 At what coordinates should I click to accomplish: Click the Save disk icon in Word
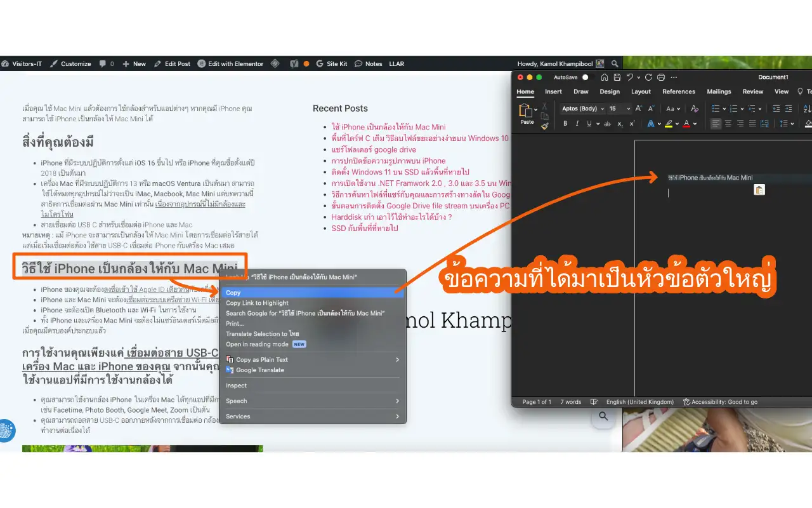tap(617, 77)
